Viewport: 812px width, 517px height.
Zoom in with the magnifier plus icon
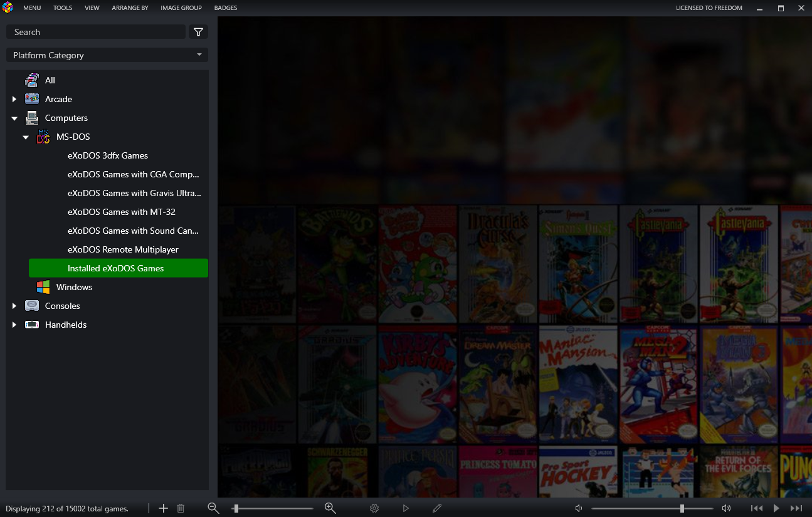pos(330,508)
